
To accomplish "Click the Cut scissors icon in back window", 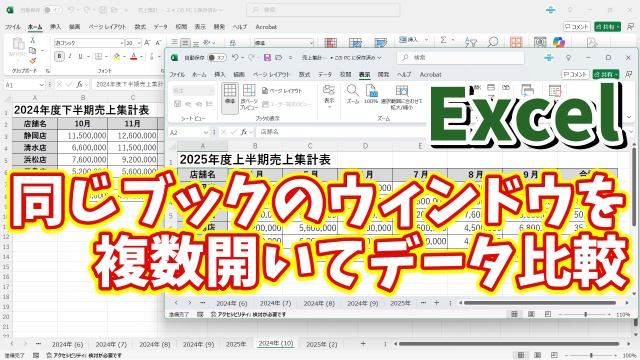I will pyautogui.click(x=33, y=40).
